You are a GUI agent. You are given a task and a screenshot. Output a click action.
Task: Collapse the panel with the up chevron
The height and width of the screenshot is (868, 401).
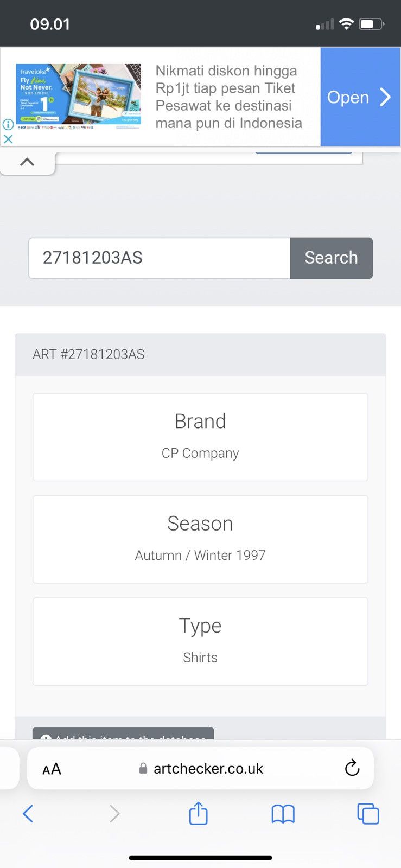(27, 162)
